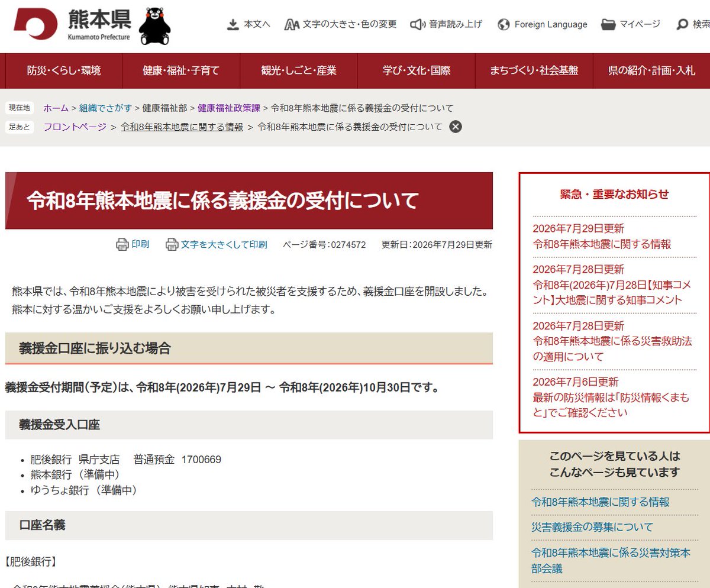Viewport: 710px width, 588px height.
Task: Click 更新日：2026年7月29日更新 text
Action: [437, 244]
